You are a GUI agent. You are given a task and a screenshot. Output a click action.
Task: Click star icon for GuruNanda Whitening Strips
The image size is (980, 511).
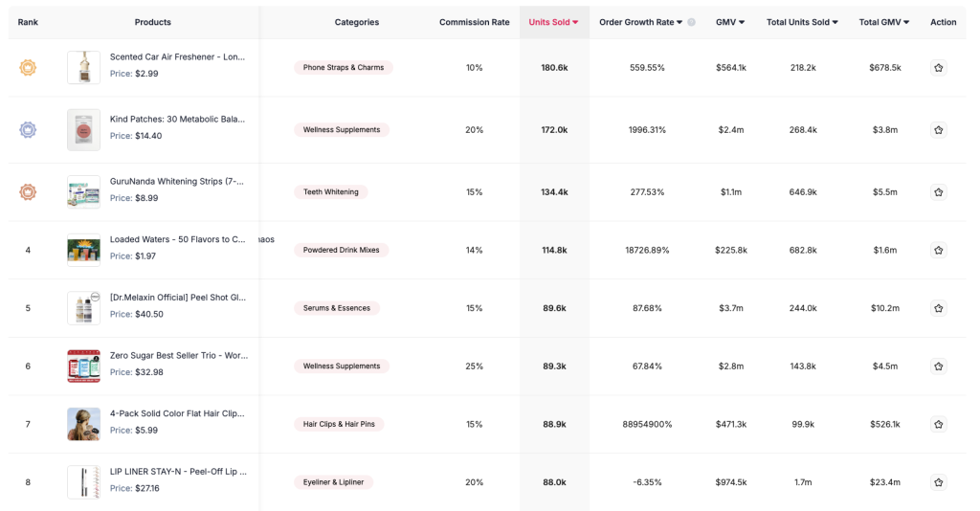[x=938, y=192]
